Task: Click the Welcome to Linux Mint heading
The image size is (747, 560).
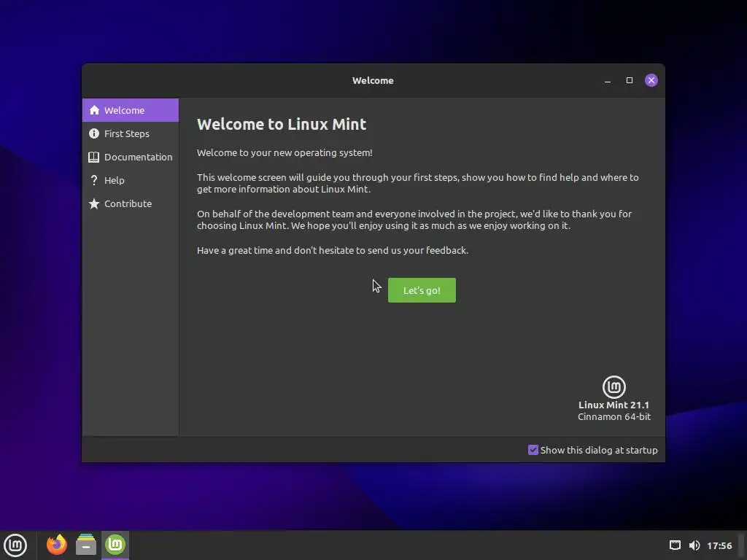Action: click(x=282, y=124)
